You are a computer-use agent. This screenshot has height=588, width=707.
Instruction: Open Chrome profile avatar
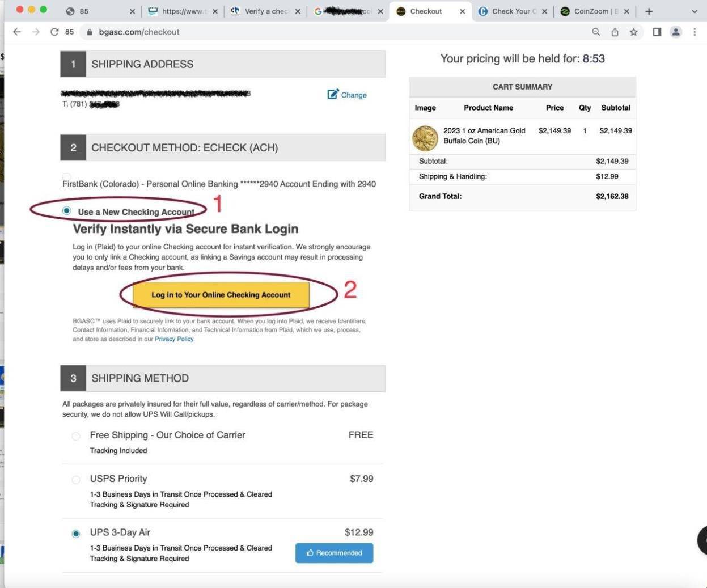point(676,32)
